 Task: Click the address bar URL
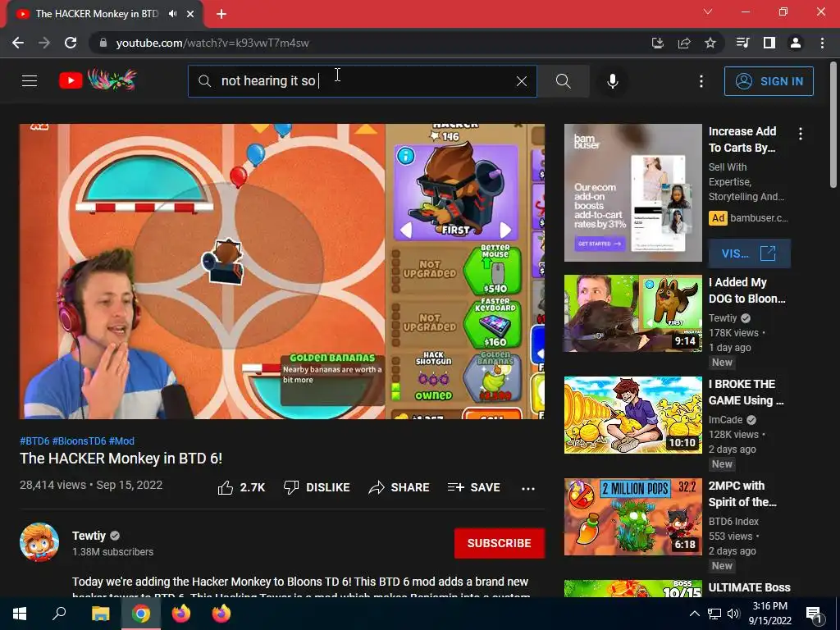click(x=212, y=43)
